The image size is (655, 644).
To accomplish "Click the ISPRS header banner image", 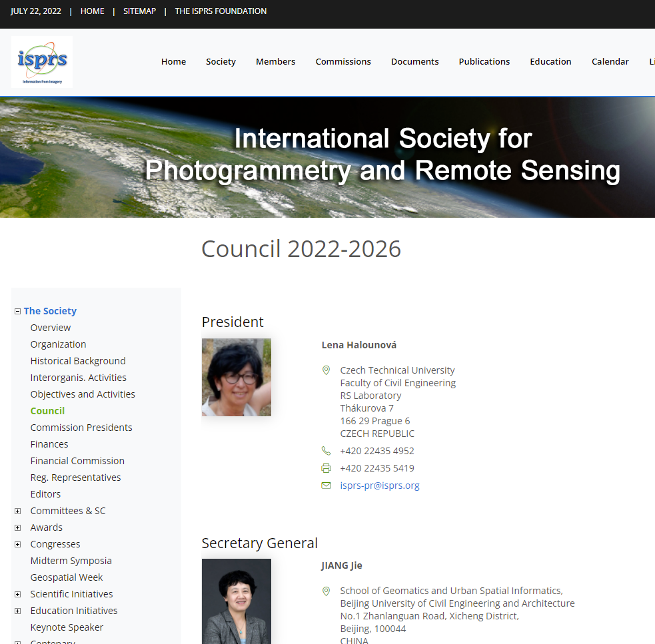I will pos(328,157).
